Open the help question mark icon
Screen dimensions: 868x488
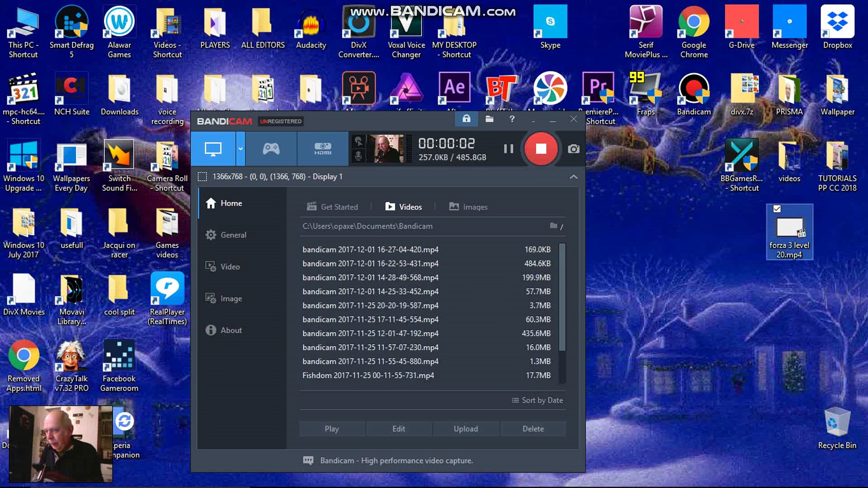coord(512,119)
